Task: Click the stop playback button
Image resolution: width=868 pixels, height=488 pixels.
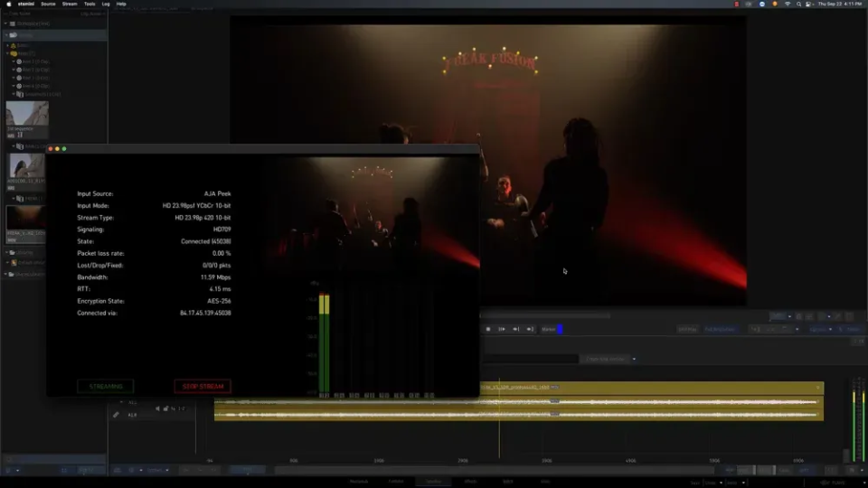Action: [x=488, y=329]
